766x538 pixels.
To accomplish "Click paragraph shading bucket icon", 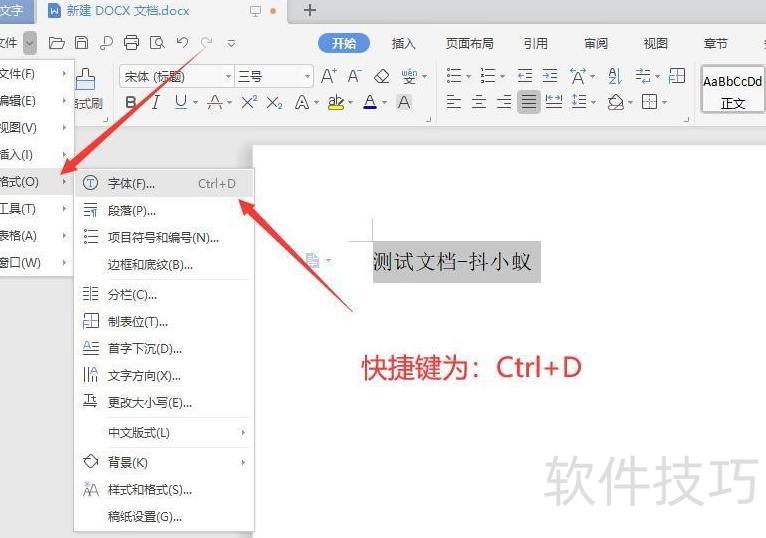I will pos(616,102).
